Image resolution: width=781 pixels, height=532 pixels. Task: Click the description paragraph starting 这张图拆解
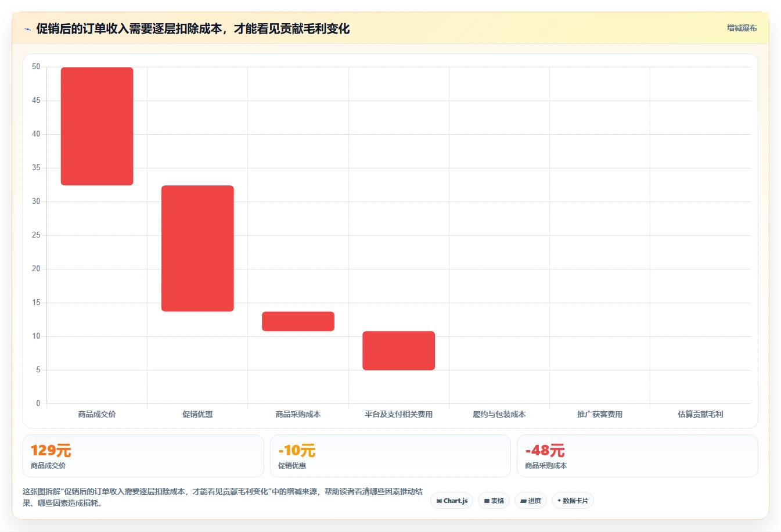223,497
